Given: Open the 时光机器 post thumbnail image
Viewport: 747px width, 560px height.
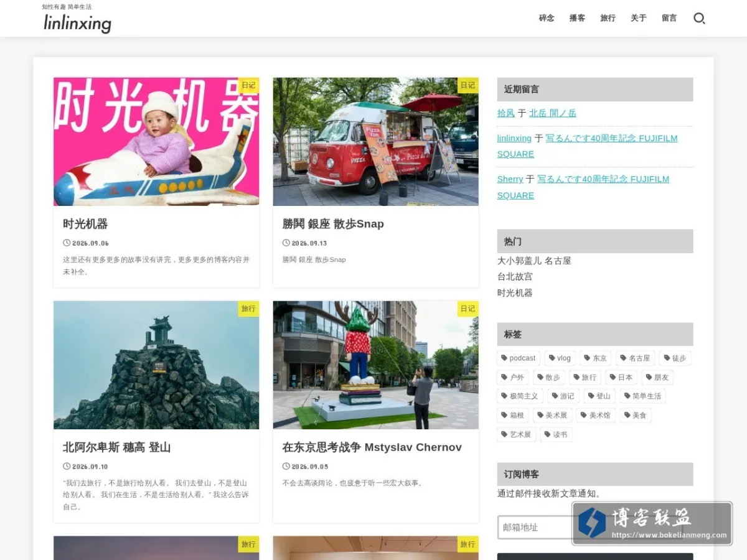Looking at the screenshot, I should coord(156,141).
